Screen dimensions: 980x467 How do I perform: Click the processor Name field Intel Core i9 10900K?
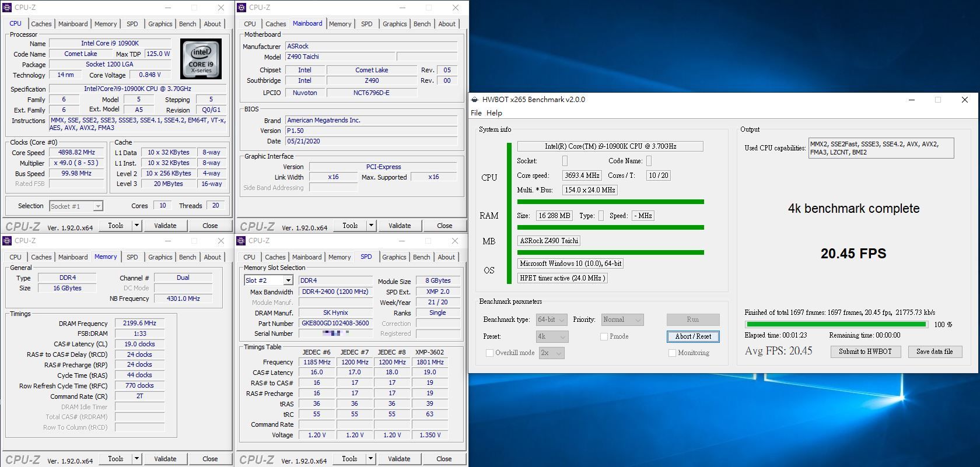[x=110, y=43]
